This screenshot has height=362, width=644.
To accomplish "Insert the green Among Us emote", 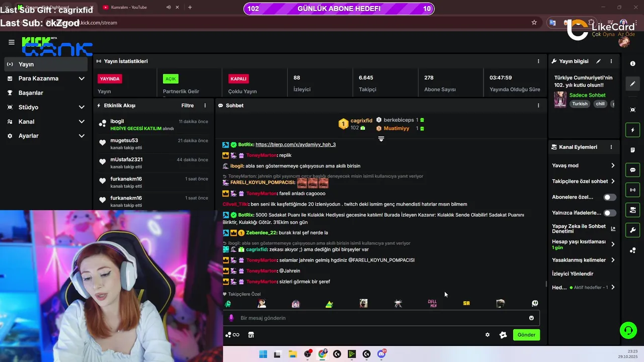I will [x=227, y=304].
